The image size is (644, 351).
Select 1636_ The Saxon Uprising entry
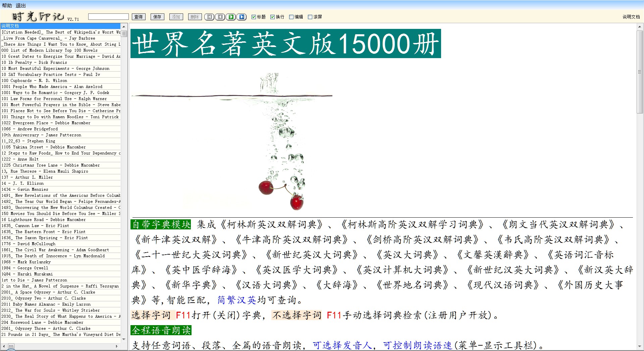(x=60, y=238)
